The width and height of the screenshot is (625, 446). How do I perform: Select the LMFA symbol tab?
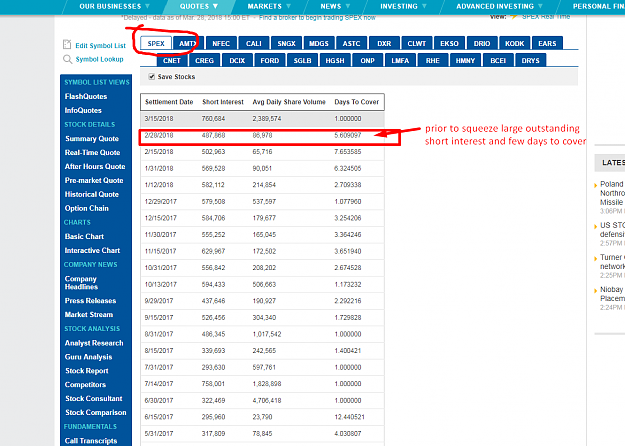click(x=400, y=61)
